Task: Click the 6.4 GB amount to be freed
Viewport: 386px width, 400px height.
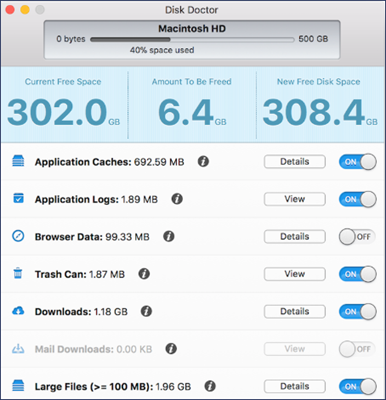Action: [192, 113]
